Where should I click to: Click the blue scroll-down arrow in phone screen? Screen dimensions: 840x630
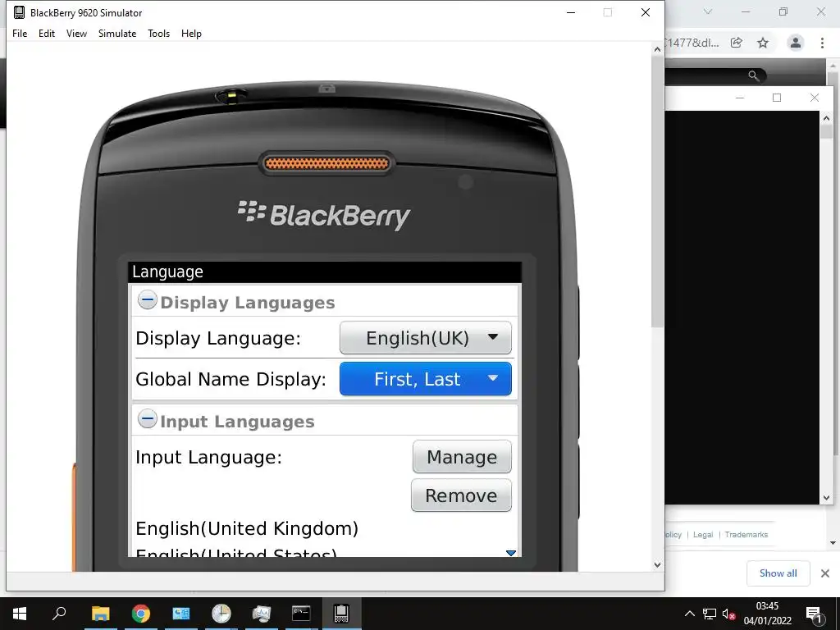[x=511, y=553]
